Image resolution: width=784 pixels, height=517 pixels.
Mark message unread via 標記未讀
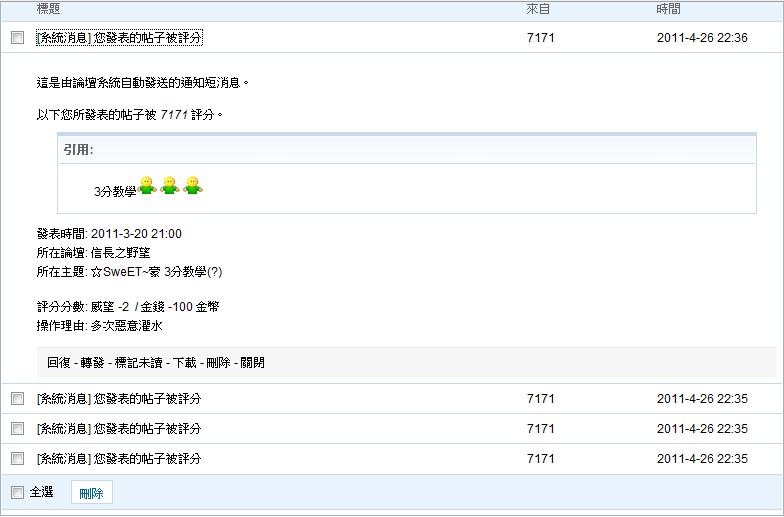[x=138, y=362]
